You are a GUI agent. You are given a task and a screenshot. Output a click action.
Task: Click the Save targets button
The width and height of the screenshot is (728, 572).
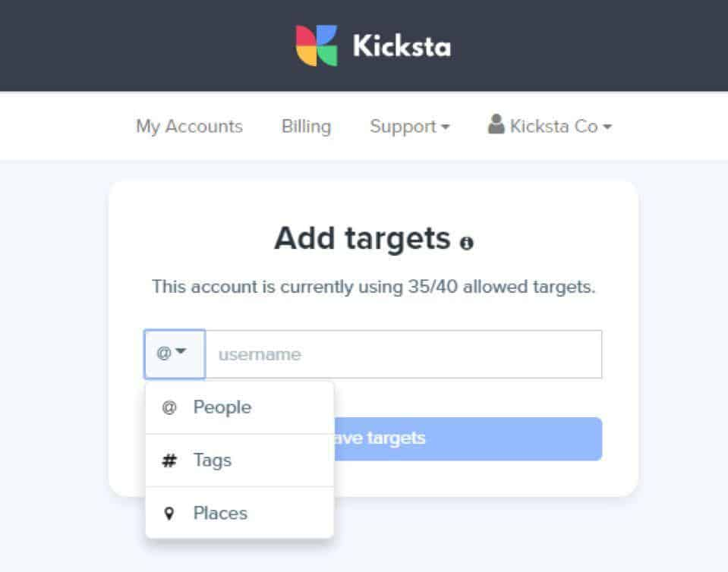click(468, 438)
